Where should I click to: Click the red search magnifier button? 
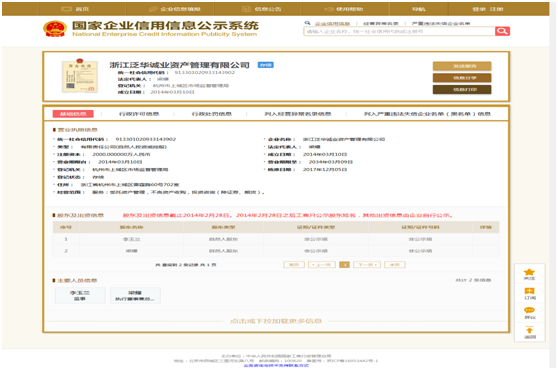point(502,31)
